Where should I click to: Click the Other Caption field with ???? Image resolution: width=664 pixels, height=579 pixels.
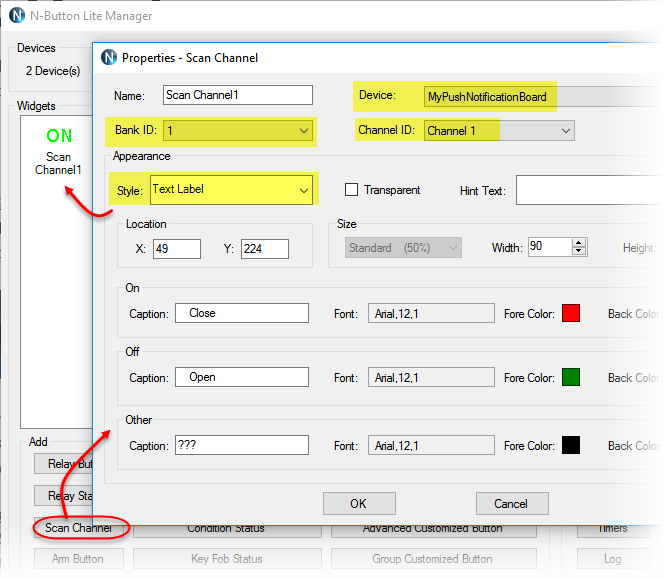tap(242, 445)
